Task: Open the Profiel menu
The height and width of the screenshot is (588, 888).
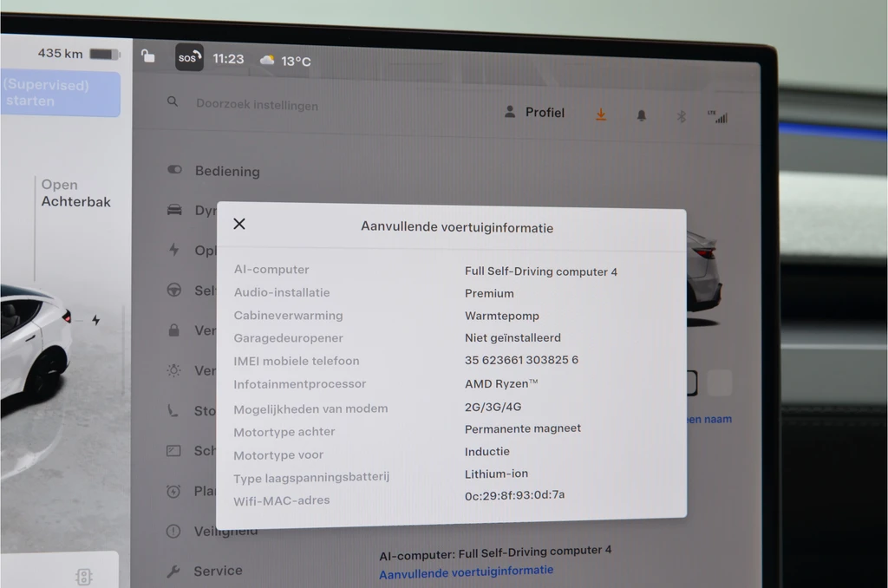Action: (x=534, y=112)
